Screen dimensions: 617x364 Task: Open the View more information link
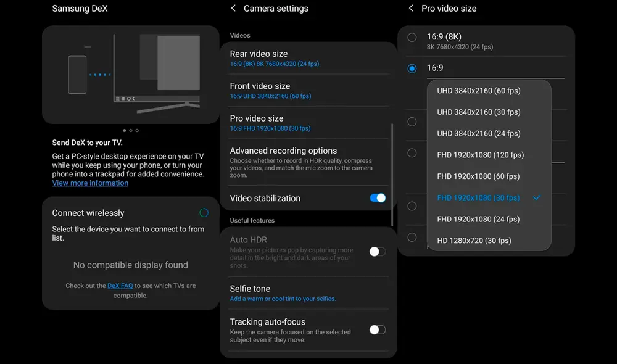(x=90, y=183)
